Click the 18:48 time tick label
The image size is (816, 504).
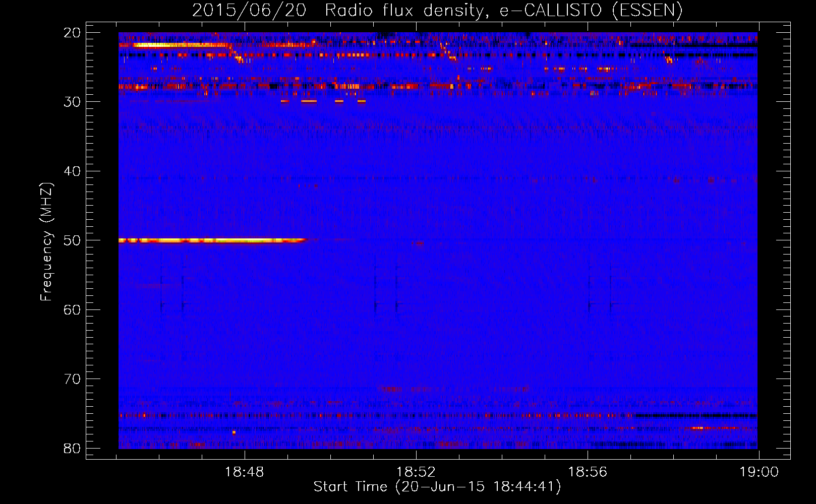point(244,472)
